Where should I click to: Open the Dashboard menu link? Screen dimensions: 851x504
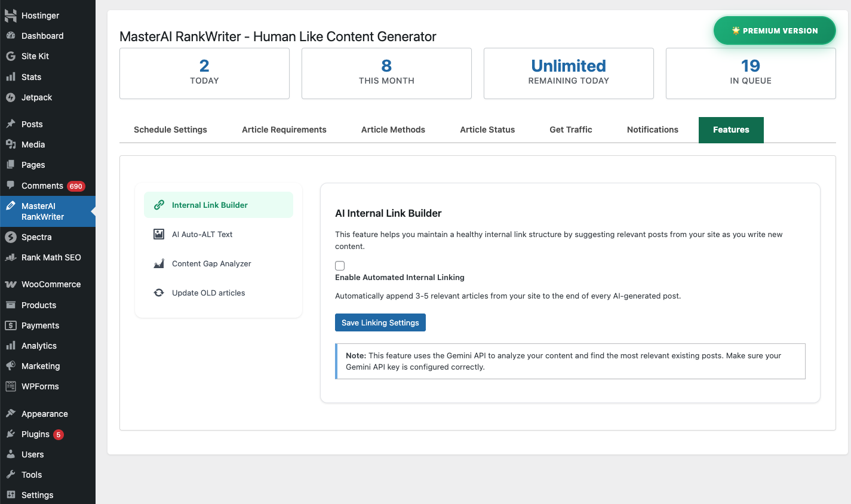(48, 36)
